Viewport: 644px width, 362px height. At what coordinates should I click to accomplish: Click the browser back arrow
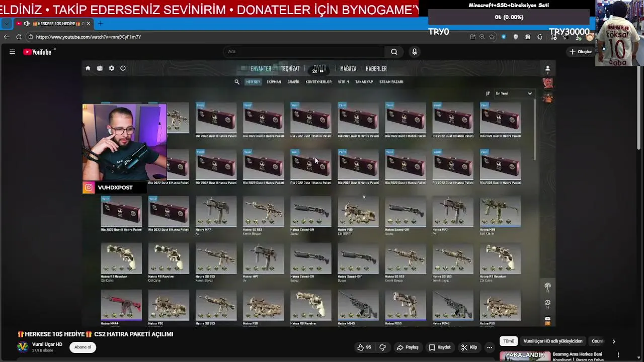7,37
